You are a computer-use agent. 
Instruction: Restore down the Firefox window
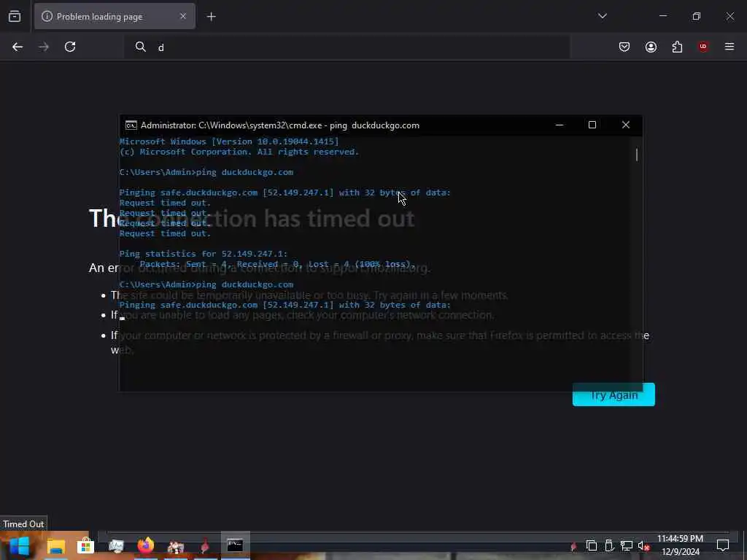pos(697,16)
